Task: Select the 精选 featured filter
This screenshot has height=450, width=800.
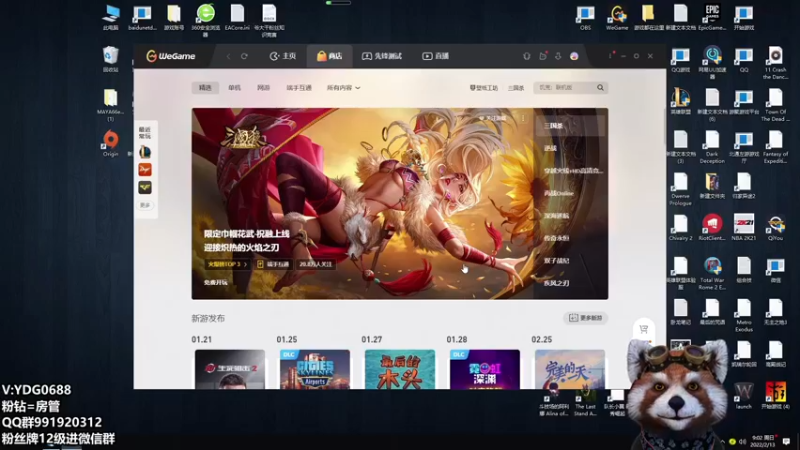Action: tap(205, 88)
